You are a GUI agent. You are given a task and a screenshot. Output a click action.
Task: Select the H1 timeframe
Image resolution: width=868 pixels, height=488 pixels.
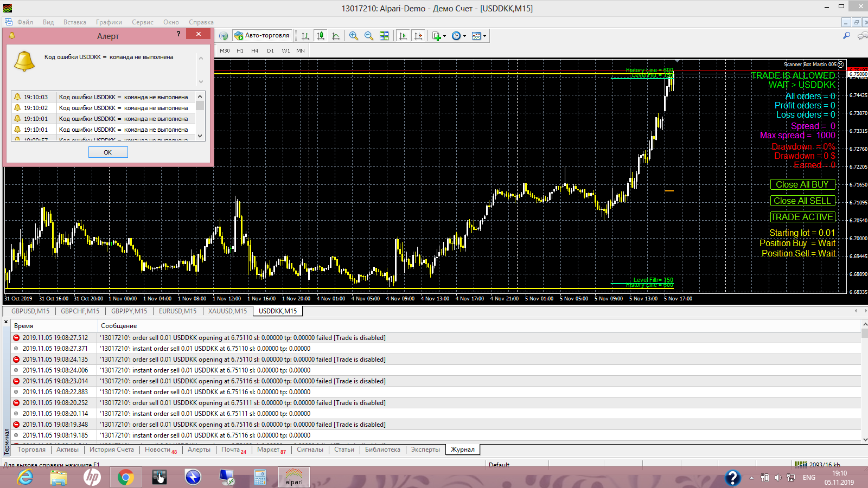click(x=240, y=50)
